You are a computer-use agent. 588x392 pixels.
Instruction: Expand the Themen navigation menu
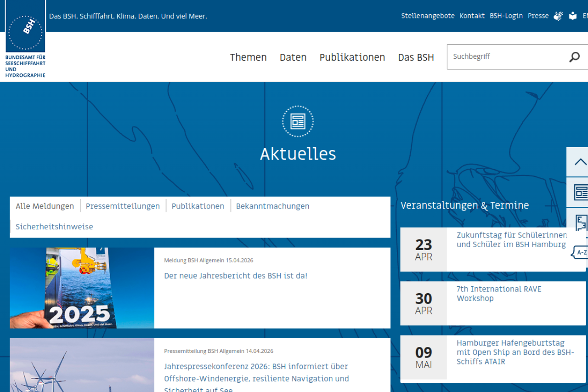(x=248, y=57)
